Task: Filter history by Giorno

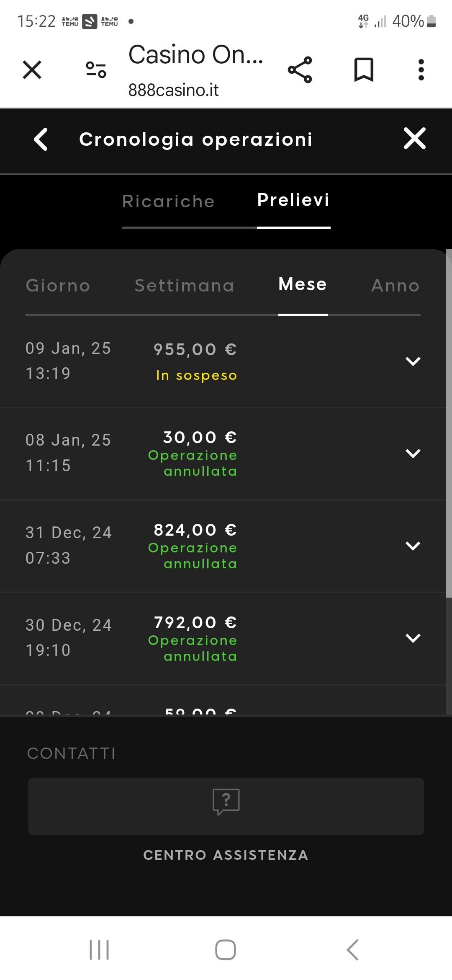Action: click(58, 286)
